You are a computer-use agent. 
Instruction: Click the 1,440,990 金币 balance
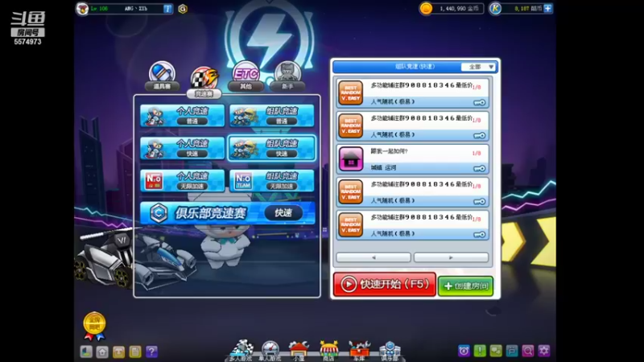click(459, 9)
